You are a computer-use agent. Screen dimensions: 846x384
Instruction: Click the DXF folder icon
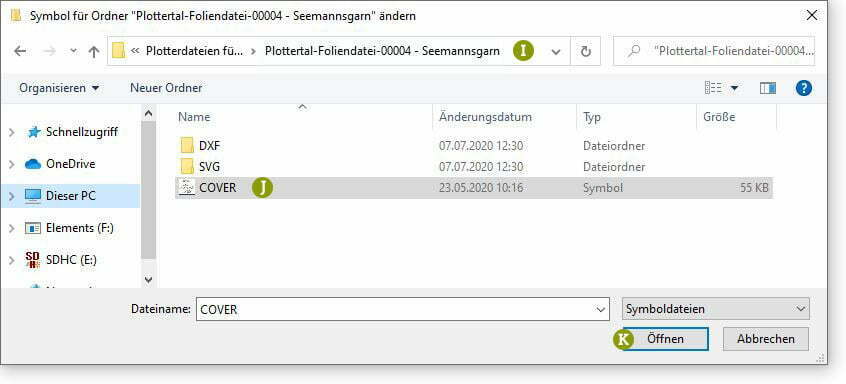tap(187, 146)
